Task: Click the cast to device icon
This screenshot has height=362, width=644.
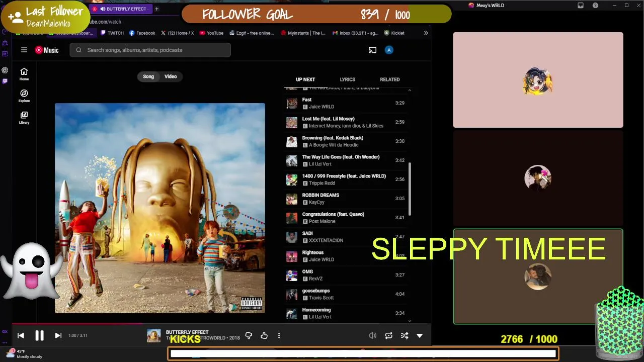Action: (372, 50)
